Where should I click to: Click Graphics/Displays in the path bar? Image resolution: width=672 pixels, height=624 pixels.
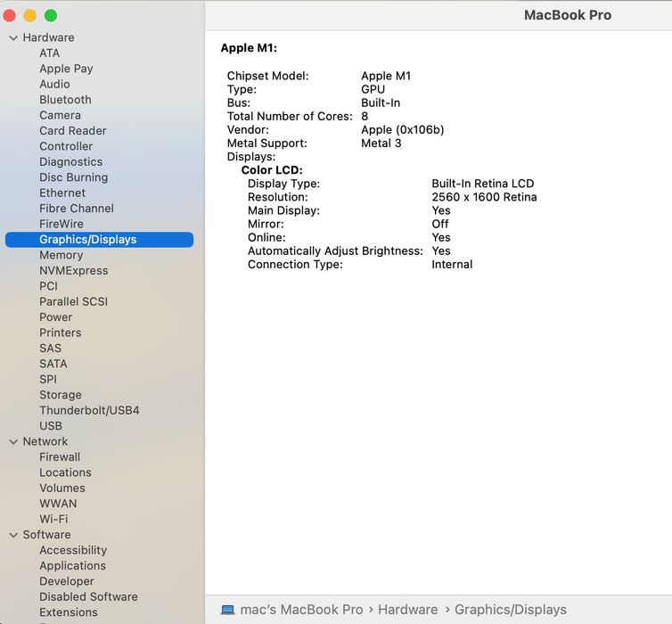(x=511, y=610)
